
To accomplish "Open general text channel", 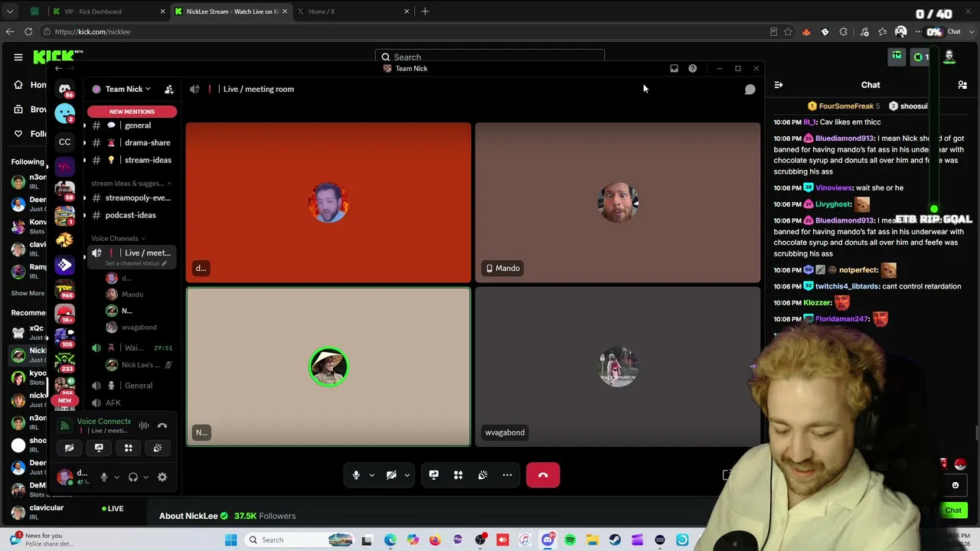I will click(x=132, y=126).
